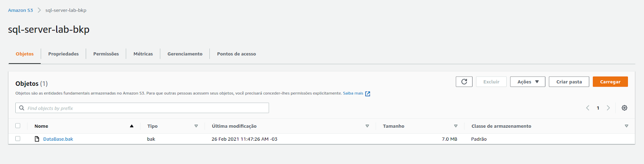Follow the Saiba mais link
This screenshot has height=164, width=644.
coord(353,93)
